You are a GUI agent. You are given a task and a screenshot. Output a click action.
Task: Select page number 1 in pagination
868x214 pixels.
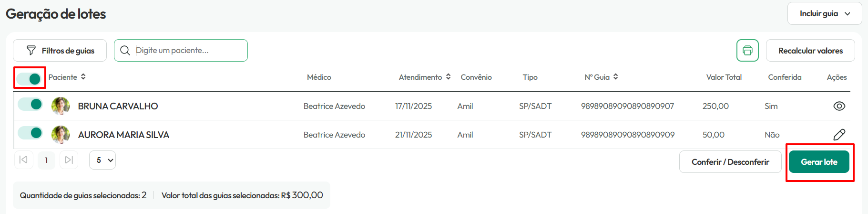46,160
